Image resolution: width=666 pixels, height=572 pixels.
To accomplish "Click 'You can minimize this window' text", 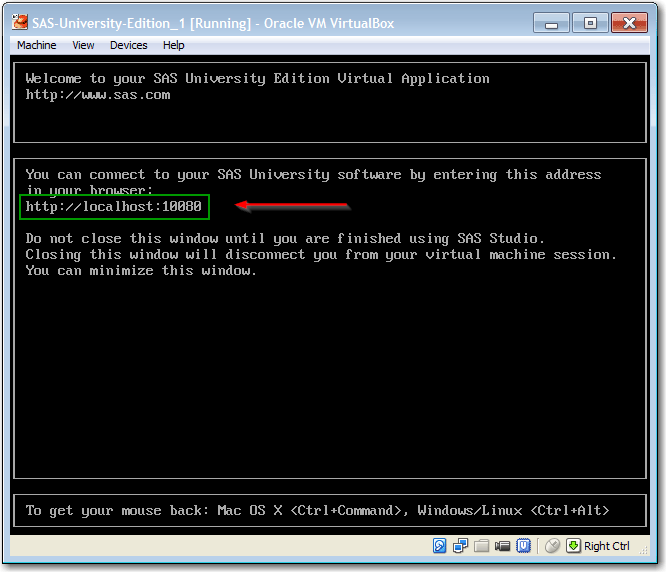I will click(141, 271).
